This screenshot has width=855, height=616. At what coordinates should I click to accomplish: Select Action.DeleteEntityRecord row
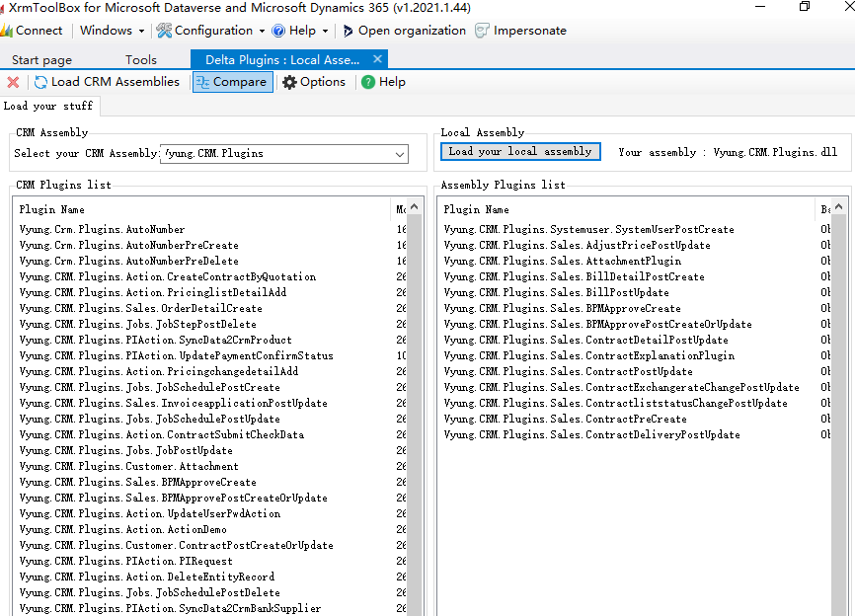209,577
